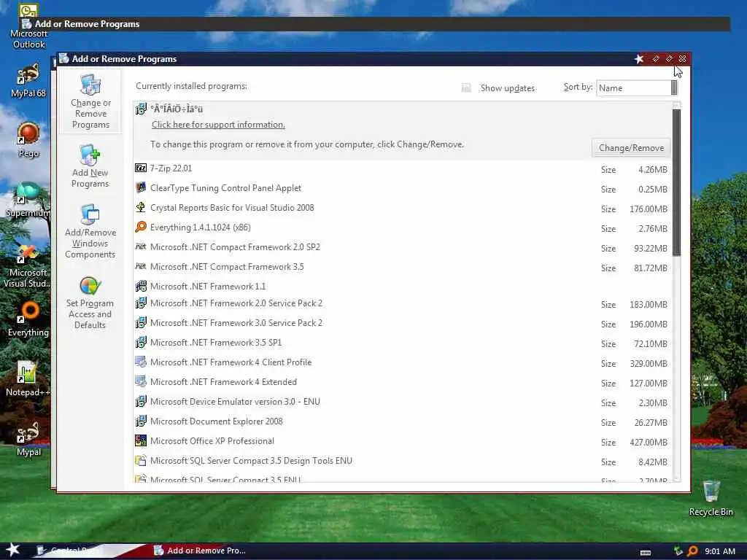Switch to Add or Remove Programs taskbar item
This screenshot has width=747, height=560.
(200, 551)
